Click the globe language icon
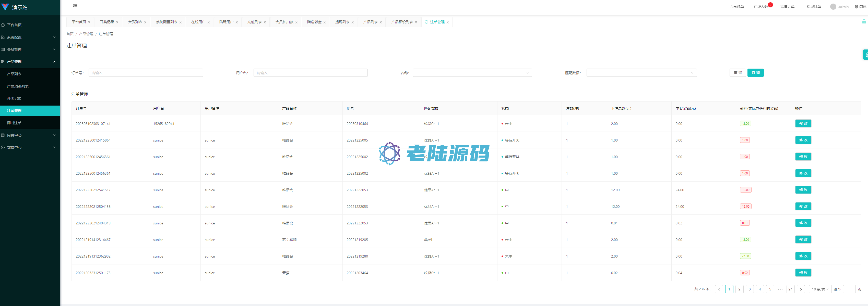This screenshot has height=306, width=868. pyautogui.click(x=856, y=7)
